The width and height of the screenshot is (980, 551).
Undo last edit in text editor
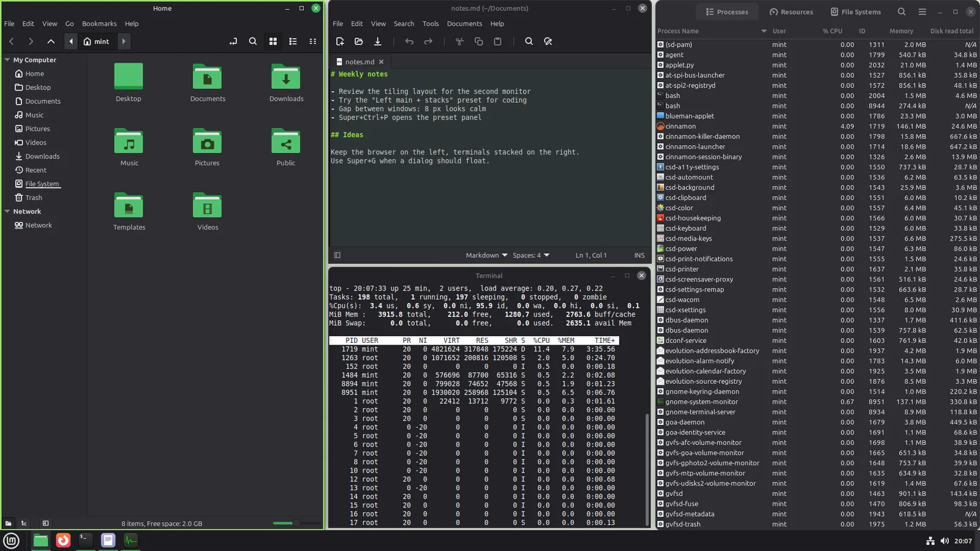(409, 42)
